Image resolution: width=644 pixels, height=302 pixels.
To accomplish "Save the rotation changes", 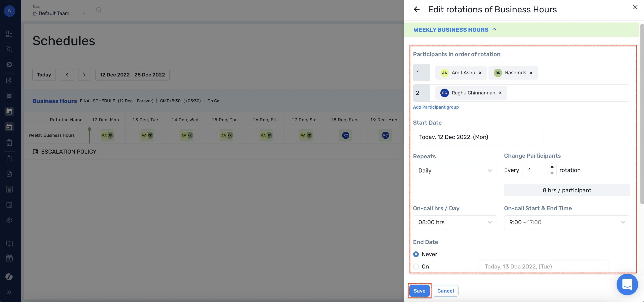I will [x=419, y=291].
